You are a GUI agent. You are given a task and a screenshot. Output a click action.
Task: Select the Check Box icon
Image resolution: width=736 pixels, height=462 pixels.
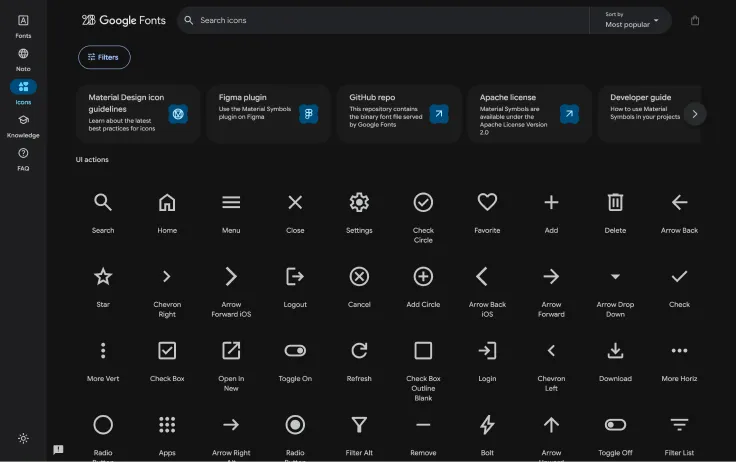point(167,351)
